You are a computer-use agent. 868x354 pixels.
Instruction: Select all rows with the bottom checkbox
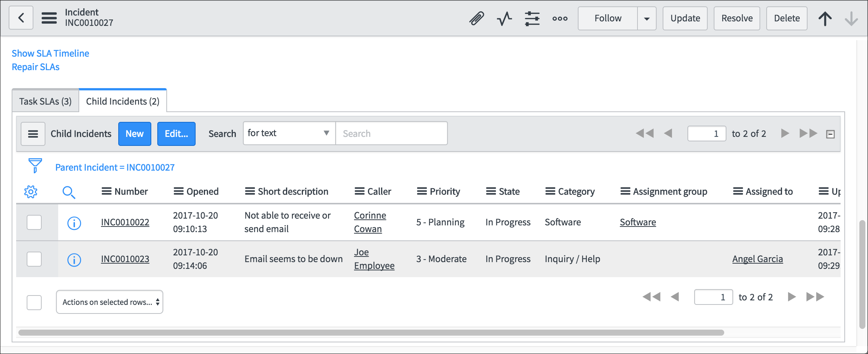pyautogui.click(x=34, y=302)
